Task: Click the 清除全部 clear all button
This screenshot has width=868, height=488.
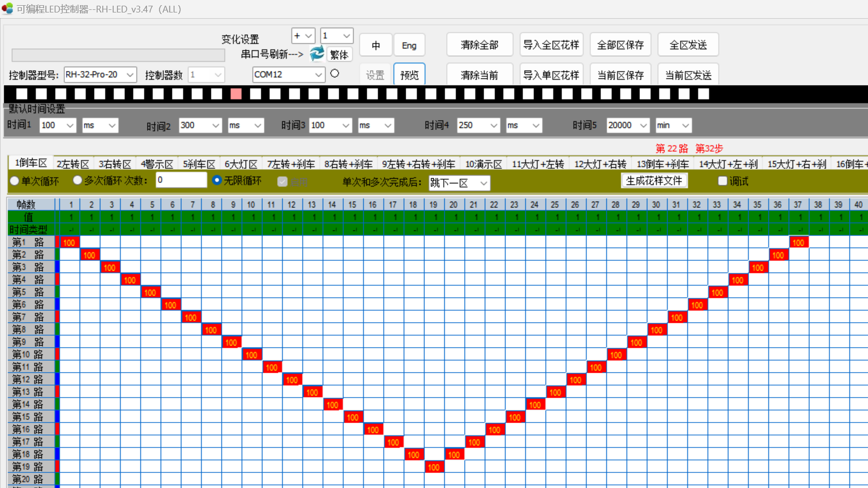Action: (x=479, y=44)
